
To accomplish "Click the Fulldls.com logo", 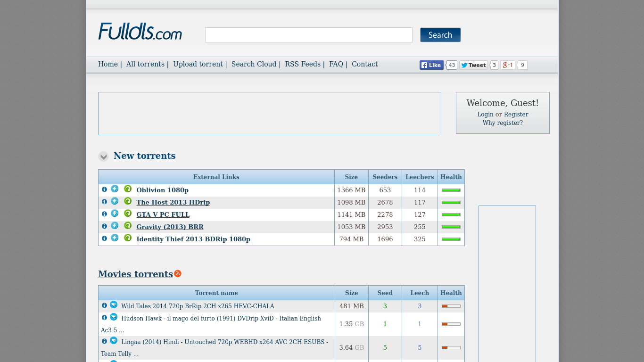I will [x=140, y=32].
